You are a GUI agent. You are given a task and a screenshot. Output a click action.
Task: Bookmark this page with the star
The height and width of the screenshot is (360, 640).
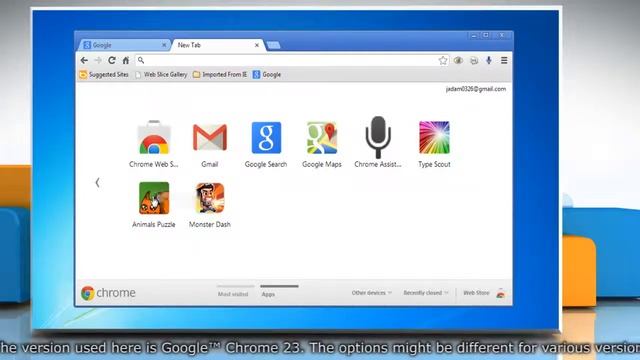[x=443, y=60]
